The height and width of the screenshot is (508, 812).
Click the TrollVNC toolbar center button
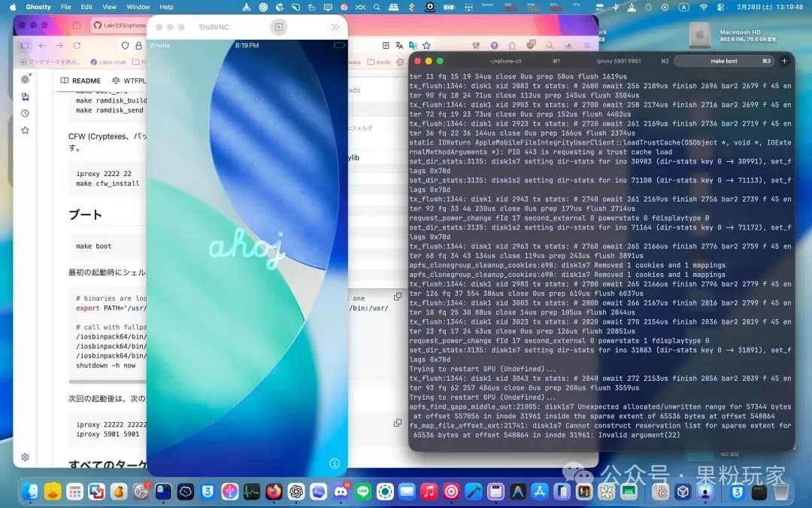(279, 27)
